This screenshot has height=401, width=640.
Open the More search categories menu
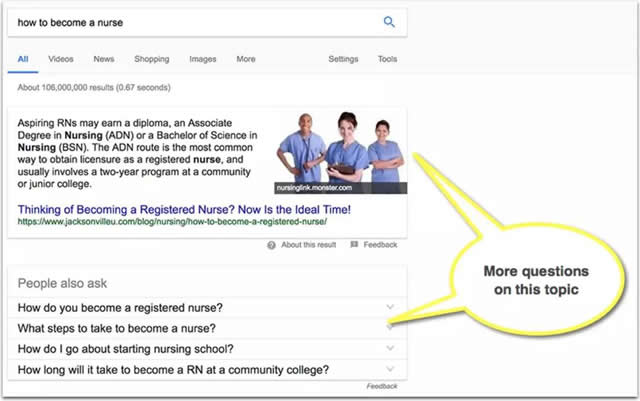pos(246,59)
